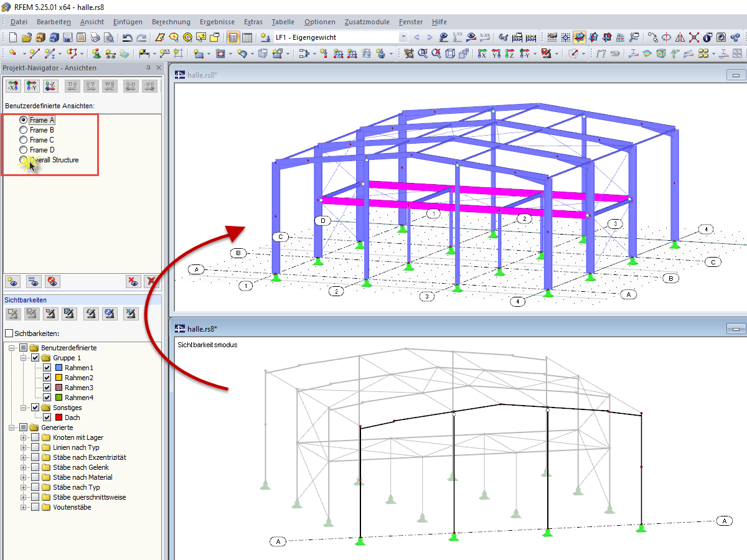Uncheck the Rahmen3 checkbox
This screenshot has height=560, width=747.
(x=47, y=388)
